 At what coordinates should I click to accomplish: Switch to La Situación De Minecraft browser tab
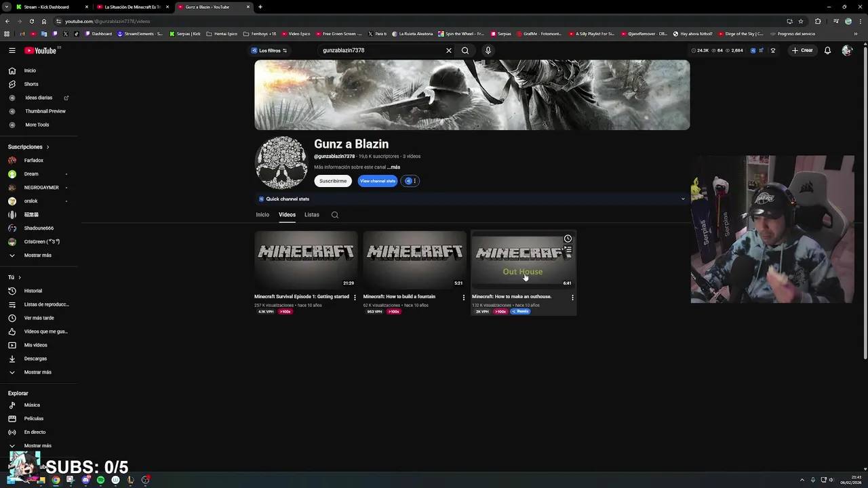[132, 7]
